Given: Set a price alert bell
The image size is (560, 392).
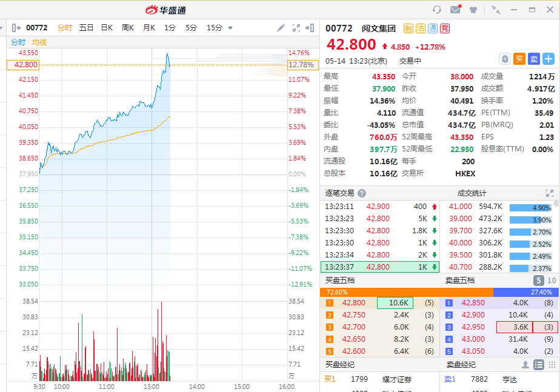Looking at the screenshot, I should point(505,59).
